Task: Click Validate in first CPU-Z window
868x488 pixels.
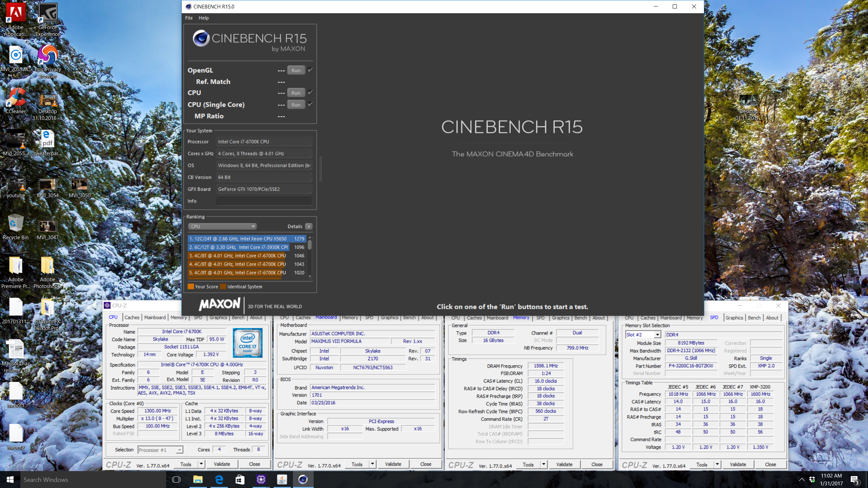Action: point(222,464)
